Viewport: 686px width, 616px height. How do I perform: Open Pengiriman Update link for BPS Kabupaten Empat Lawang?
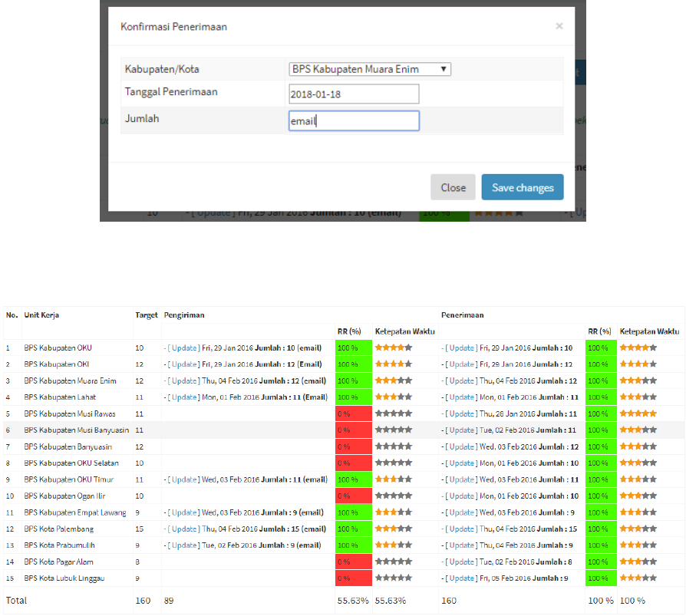[184, 512]
